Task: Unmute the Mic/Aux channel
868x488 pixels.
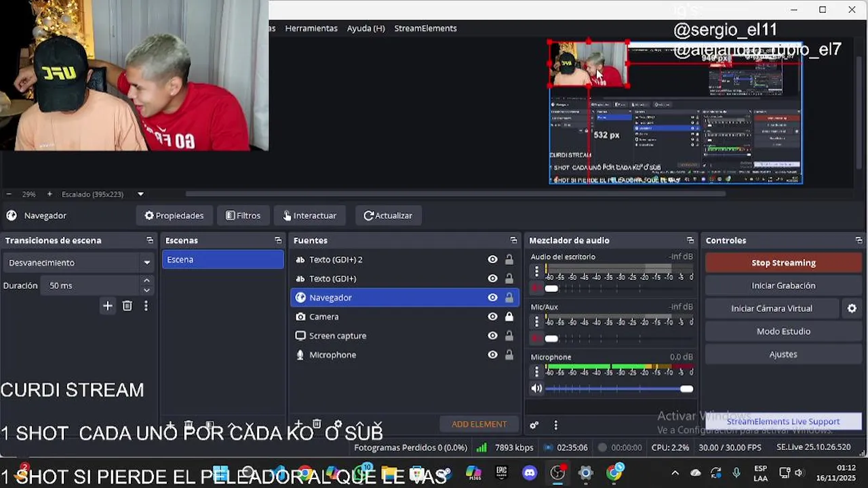Action: (x=536, y=338)
